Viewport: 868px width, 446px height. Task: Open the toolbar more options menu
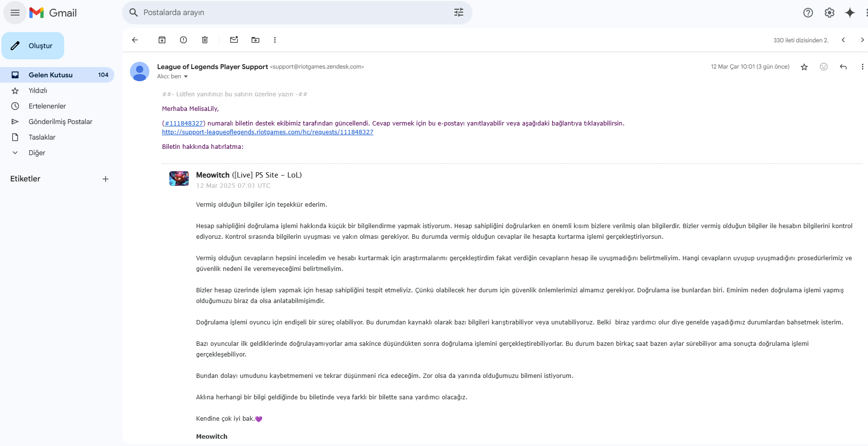[275, 40]
